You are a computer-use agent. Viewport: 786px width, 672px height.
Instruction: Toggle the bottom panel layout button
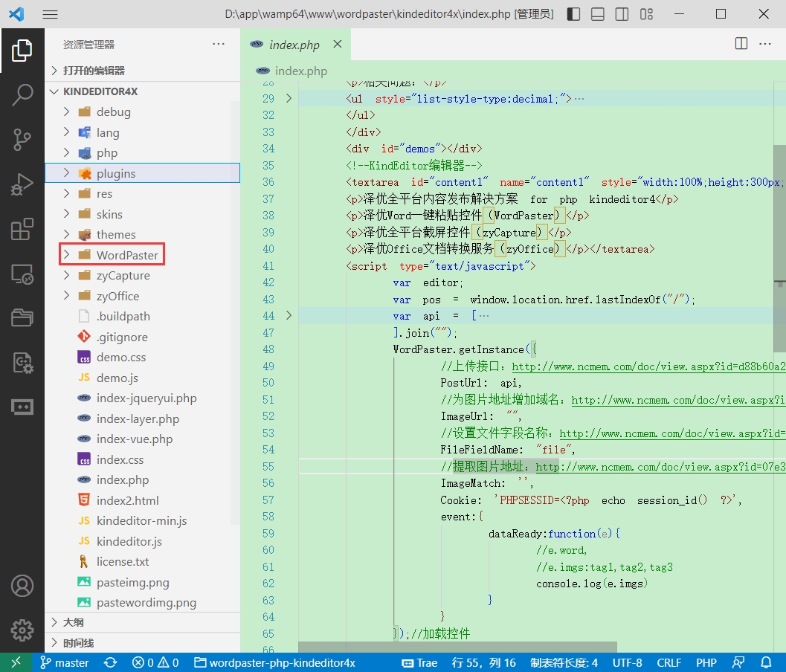click(x=598, y=14)
